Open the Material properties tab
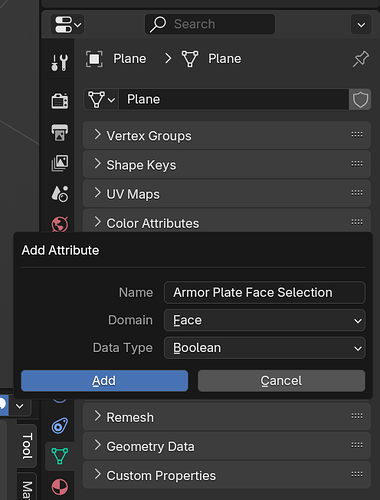The width and height of the screenshot is (380, 500). [60, 487]
